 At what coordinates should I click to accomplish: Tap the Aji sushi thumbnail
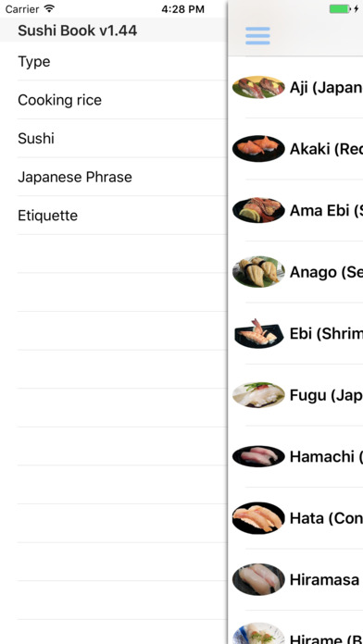click(x=258, y=87)
